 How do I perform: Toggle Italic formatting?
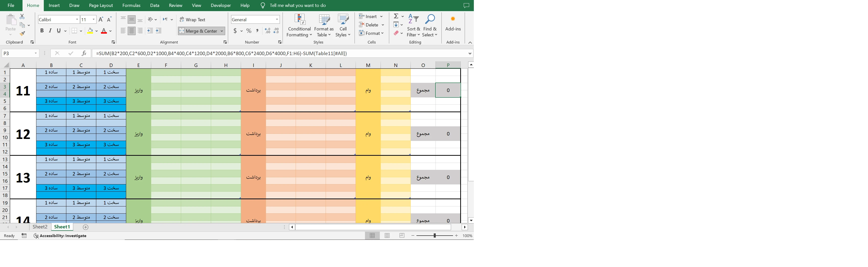click(x=50, y=31)
